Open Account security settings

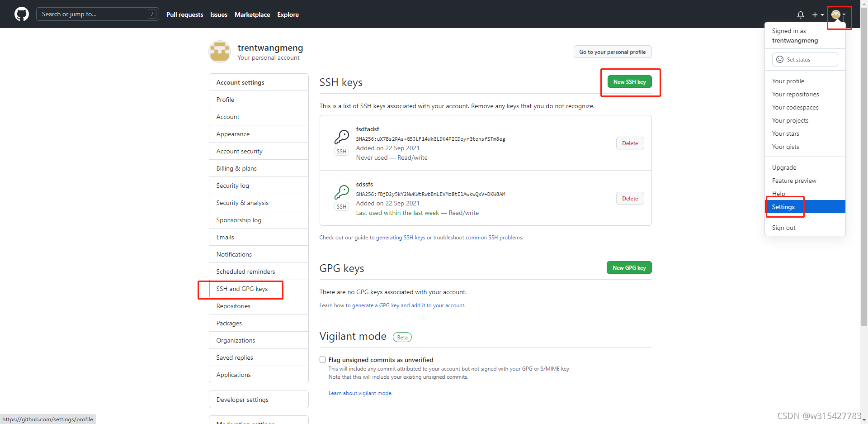(259, 151)
